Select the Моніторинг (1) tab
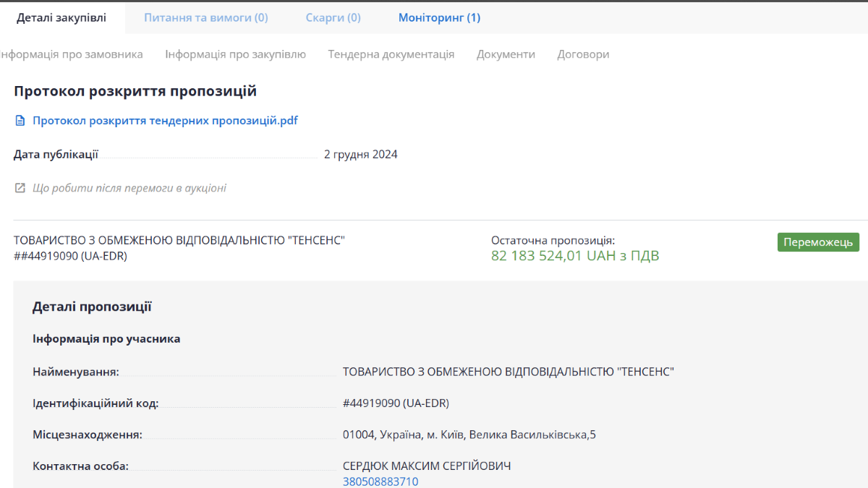The image size is (868, 488). 439,17
